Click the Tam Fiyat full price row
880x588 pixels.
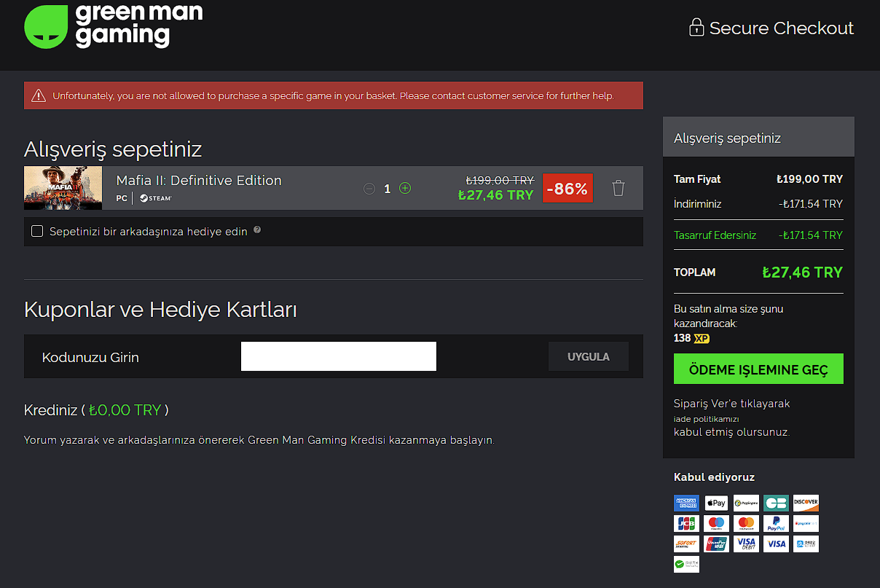(758, 179)
